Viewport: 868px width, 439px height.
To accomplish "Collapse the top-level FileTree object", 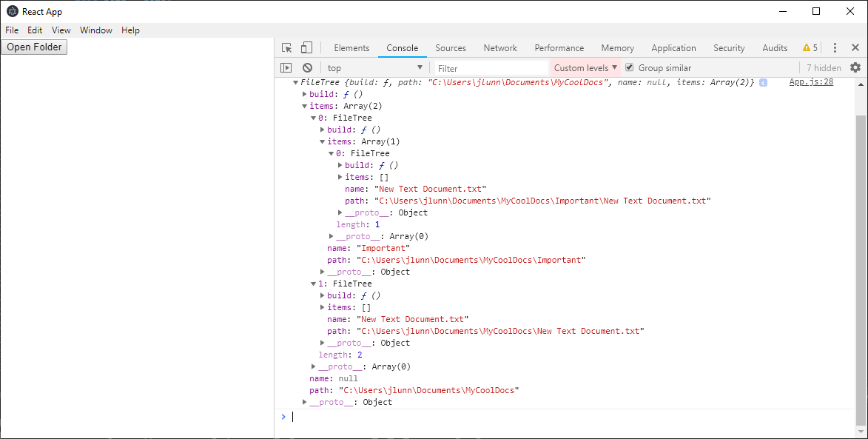I will coord(295,82).
